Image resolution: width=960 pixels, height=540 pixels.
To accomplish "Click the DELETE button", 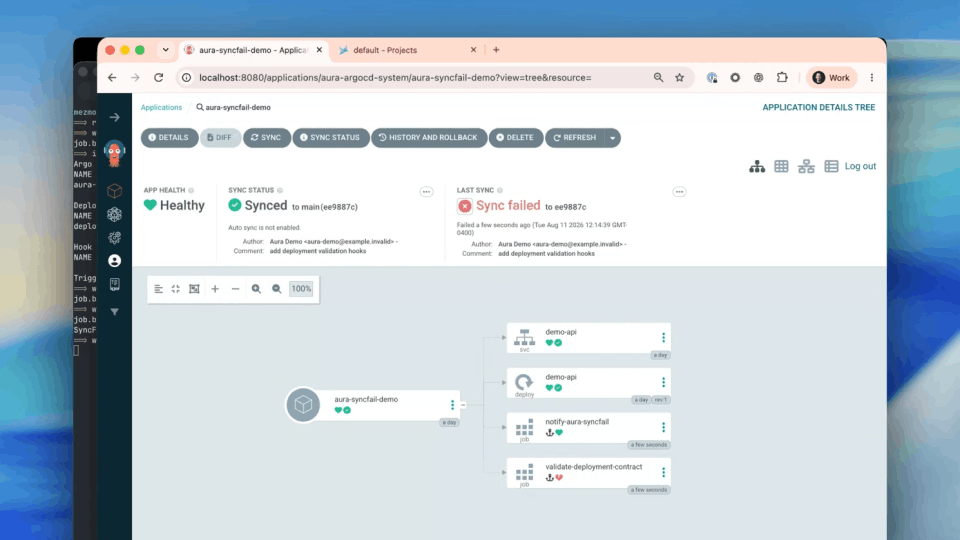I will (x=516, y=138).
